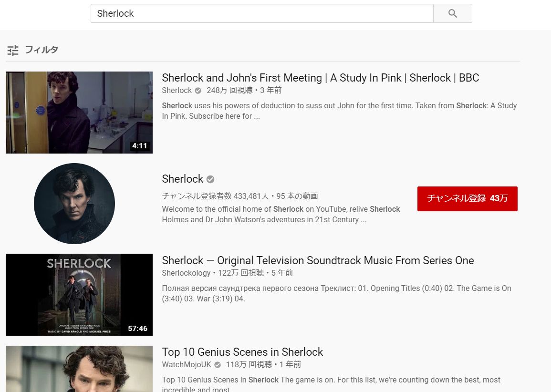551x392 pixels.
Task: Click Russian description 'Полная версия саундтрека'
Action: (x=337, y=293)
